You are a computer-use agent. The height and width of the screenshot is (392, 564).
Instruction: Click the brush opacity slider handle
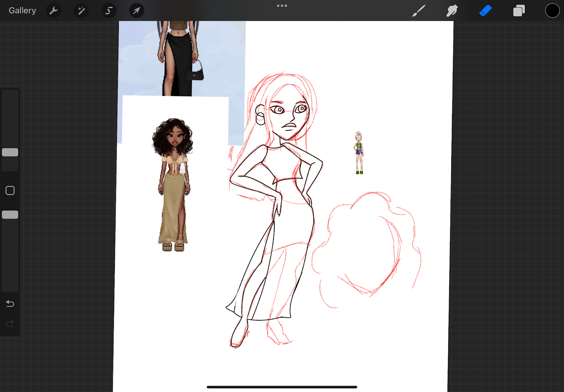coord(10,215)
